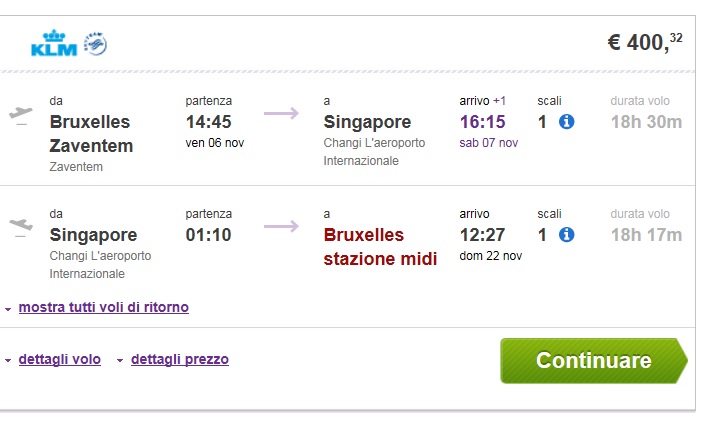The image size is (703, 431).
Task: Click the KLM airline logo
Action: pos(54,44)
